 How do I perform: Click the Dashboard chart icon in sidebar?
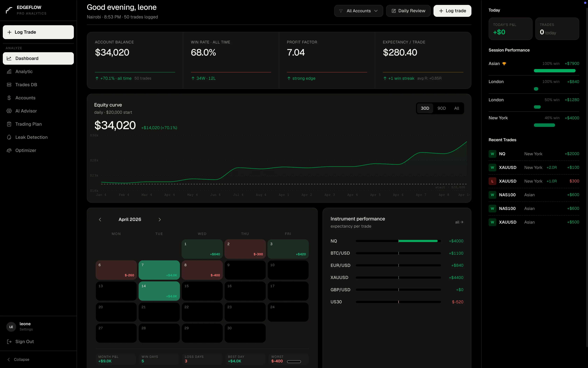(9, 58)
